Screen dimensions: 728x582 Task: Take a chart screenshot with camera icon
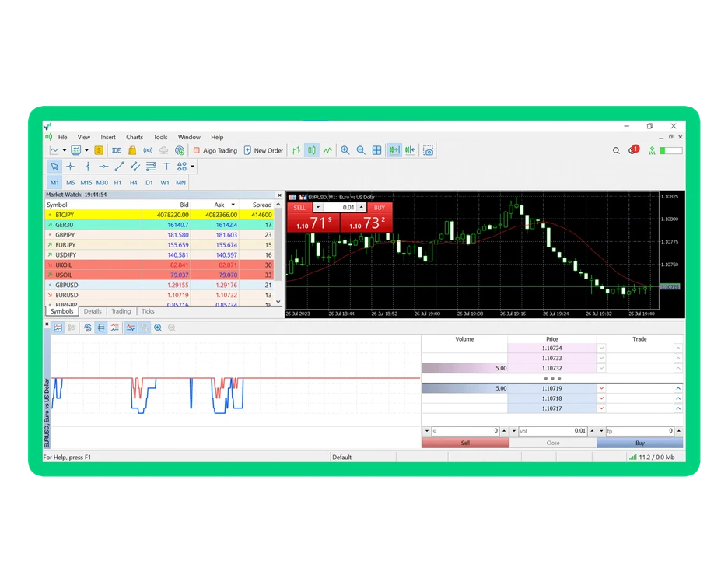[429, 150]
